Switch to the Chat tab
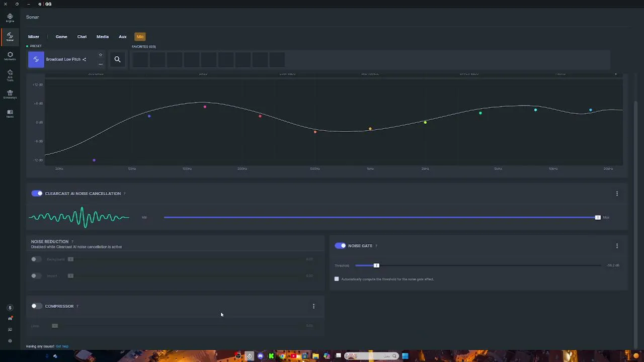644x362 pixels. [82, 37]
